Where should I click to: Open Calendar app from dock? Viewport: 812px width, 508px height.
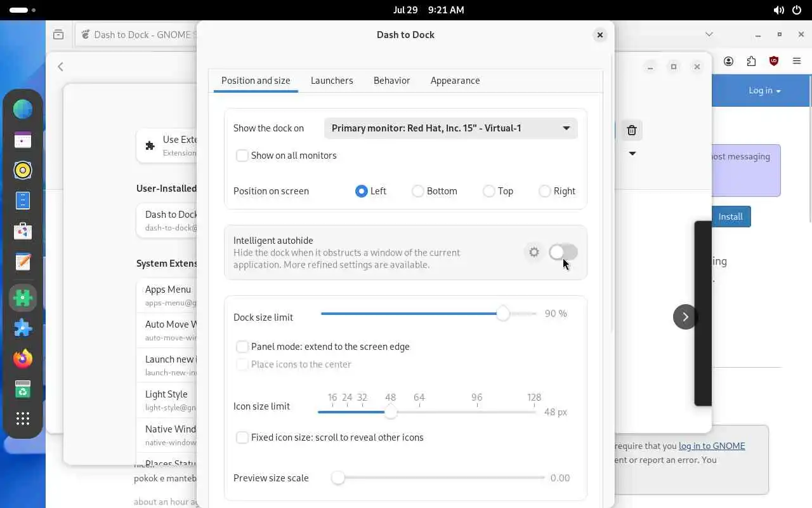23,140
